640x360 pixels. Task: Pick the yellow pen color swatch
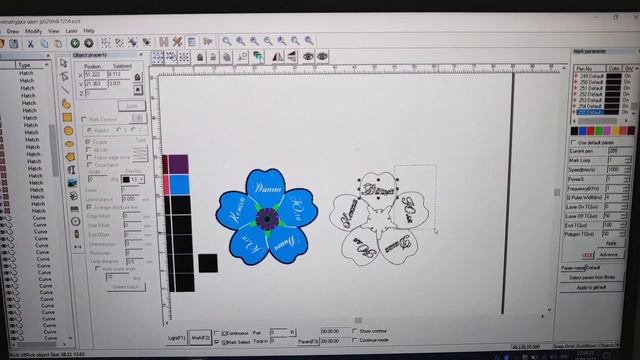click(615, 131)
